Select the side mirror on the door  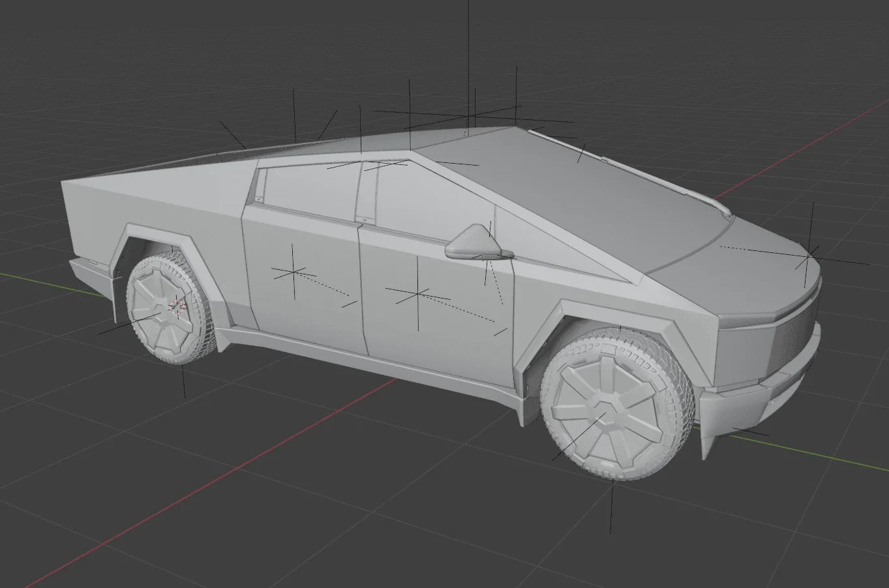pos(477,243)
